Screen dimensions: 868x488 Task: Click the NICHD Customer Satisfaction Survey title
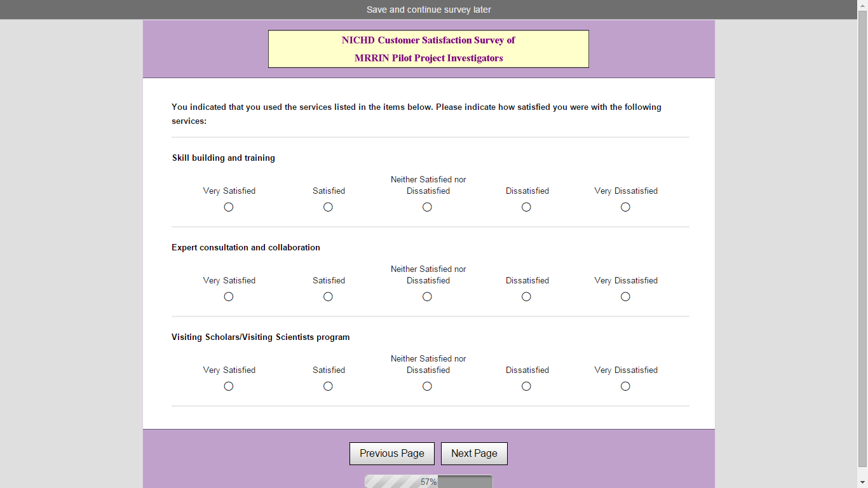(x=428, y=40)
